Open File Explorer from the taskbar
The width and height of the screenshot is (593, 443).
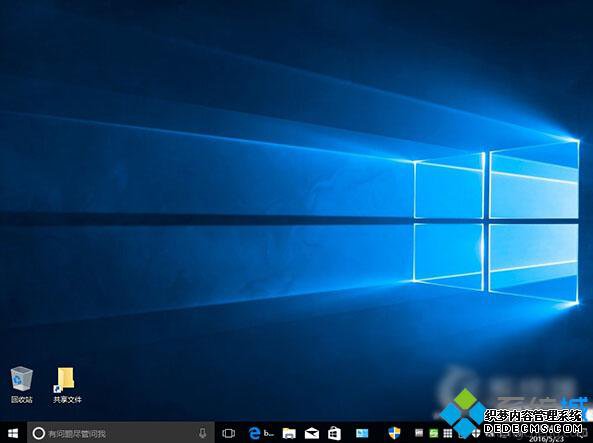tap(289, 433)
